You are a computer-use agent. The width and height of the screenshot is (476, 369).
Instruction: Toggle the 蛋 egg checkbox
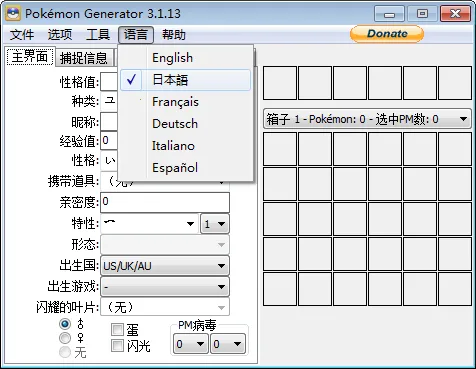click(x=117, y=329)
